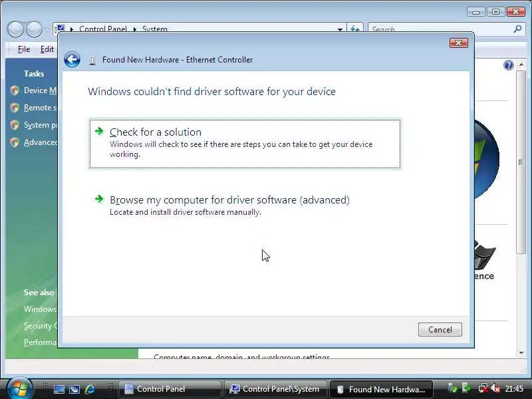Cancel the Found New Hardware wizard
Image resolution: width=532 pixels, height=399 pixels.
[440, 329]
